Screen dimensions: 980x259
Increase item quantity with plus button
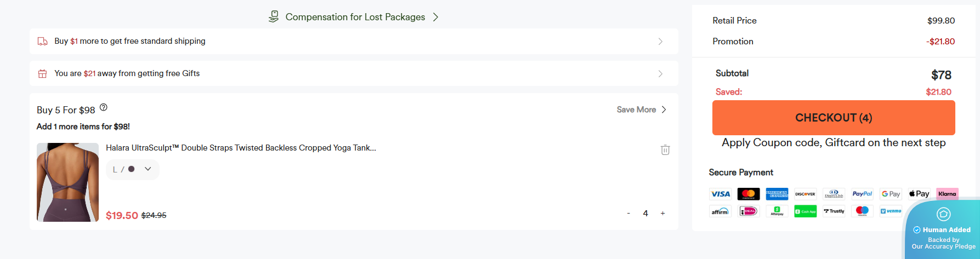663,214
